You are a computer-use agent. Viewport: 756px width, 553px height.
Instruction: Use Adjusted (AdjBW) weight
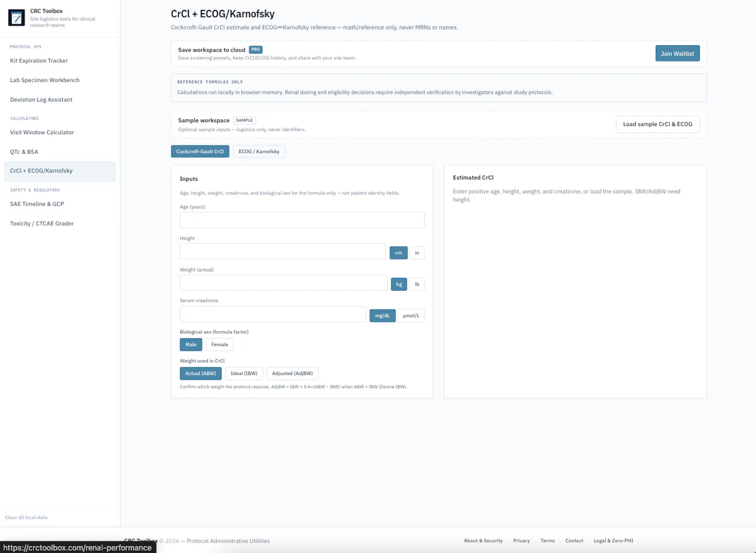292,373
